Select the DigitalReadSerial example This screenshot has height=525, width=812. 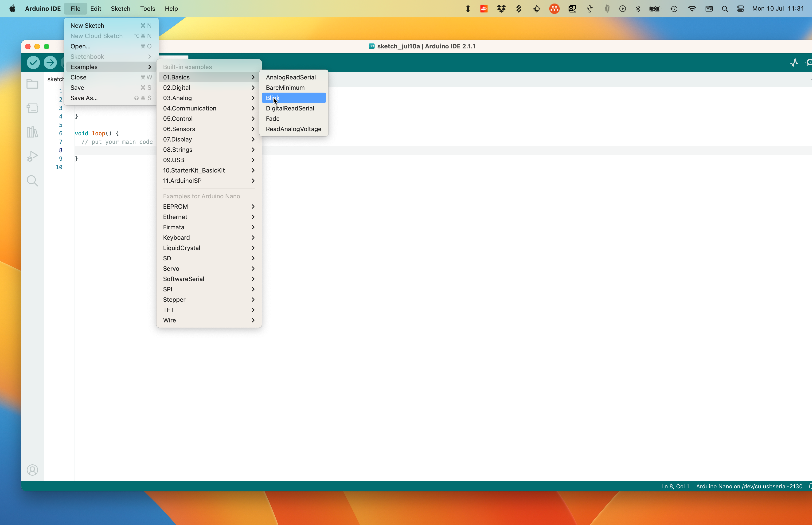pos(294,108)
